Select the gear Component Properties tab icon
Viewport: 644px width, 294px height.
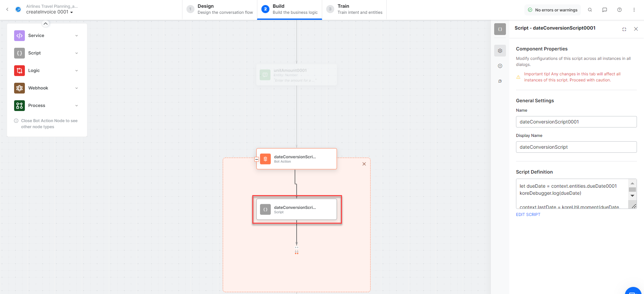[x=500, y=51]
